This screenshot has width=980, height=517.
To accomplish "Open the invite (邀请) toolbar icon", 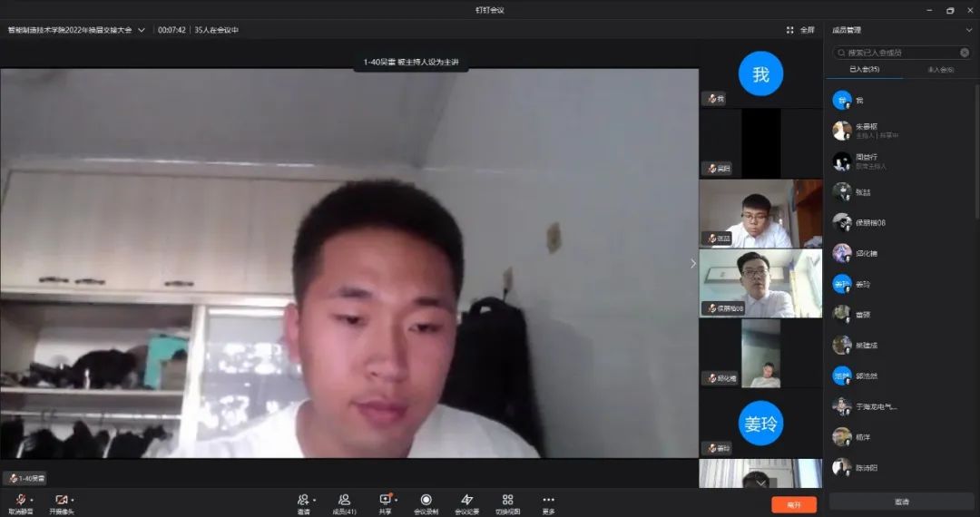I will pos(303,500).
